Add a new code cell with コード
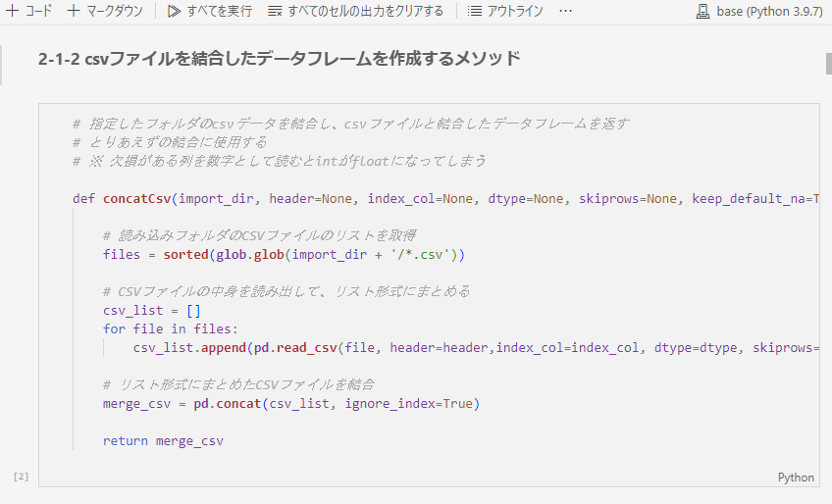 click(x=29, y=11)
